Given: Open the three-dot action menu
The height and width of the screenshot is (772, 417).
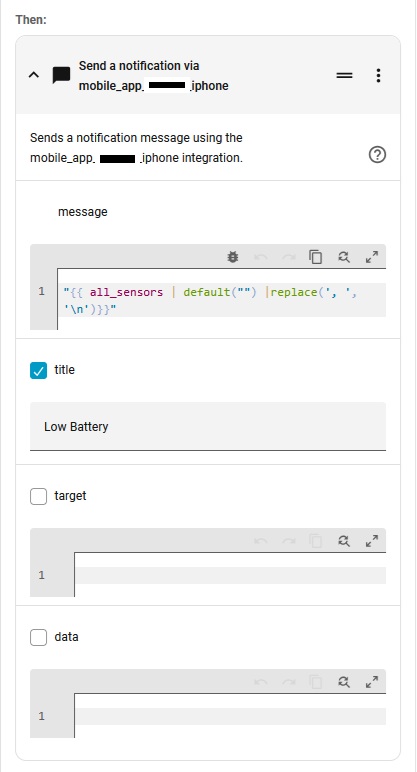Looking at the screenshot, I should [378, 75].
